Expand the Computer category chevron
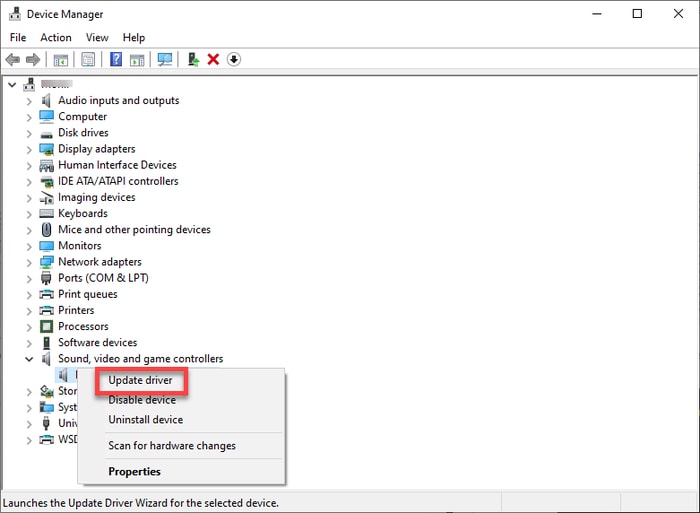This screenshot has width=700, height=513. [29, 117]
